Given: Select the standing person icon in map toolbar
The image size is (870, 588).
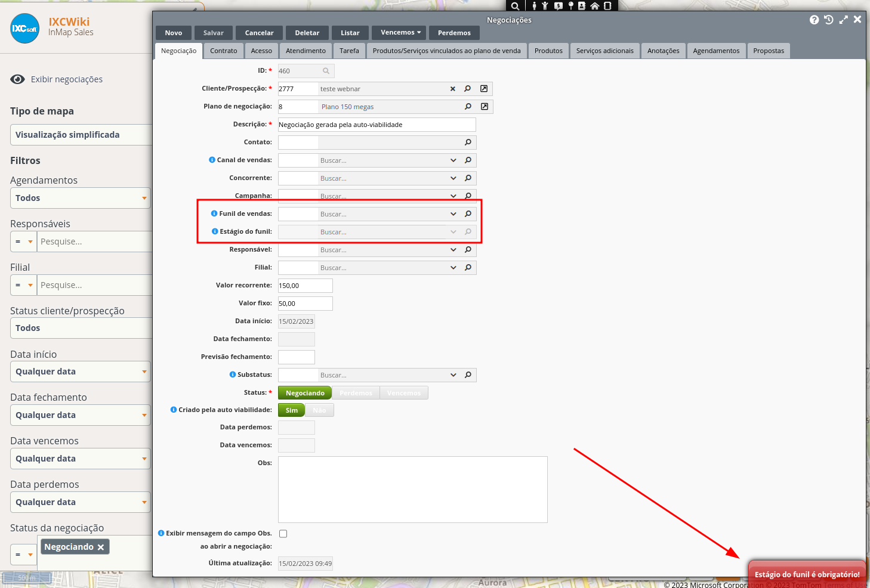Looking at the screenshot, I should (534, 6).
